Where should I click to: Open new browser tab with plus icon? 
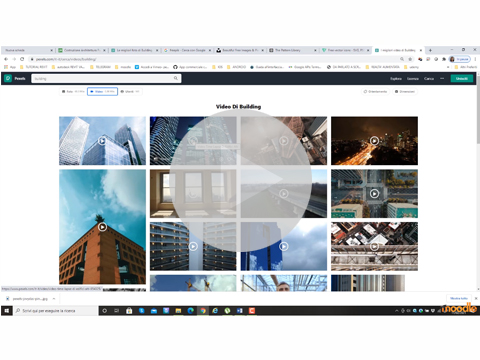coord(430,50)
